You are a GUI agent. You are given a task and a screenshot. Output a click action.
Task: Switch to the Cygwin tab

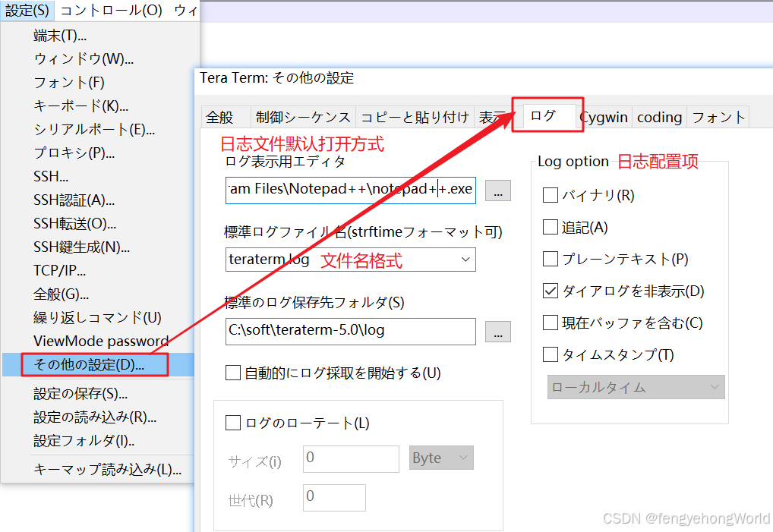point(604,117)
